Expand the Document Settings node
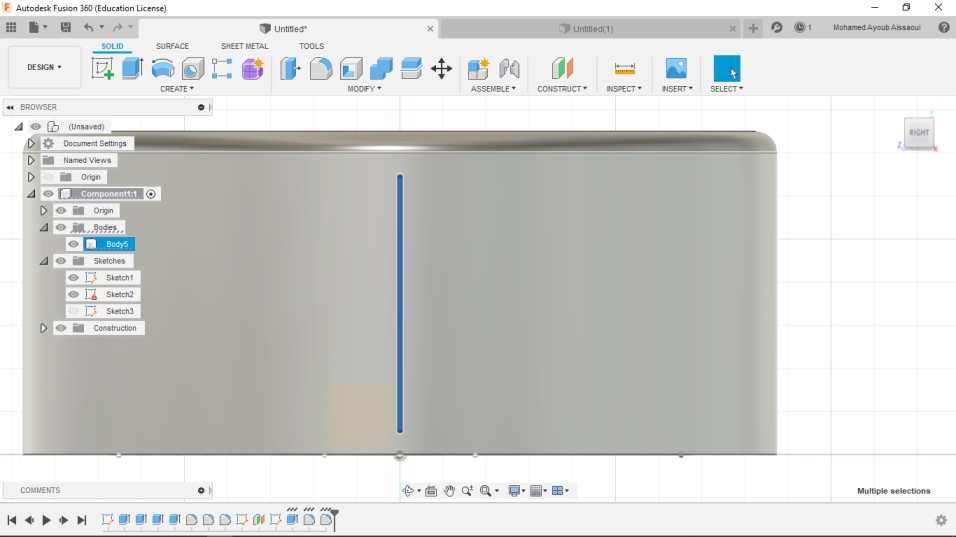 (31, 143)
